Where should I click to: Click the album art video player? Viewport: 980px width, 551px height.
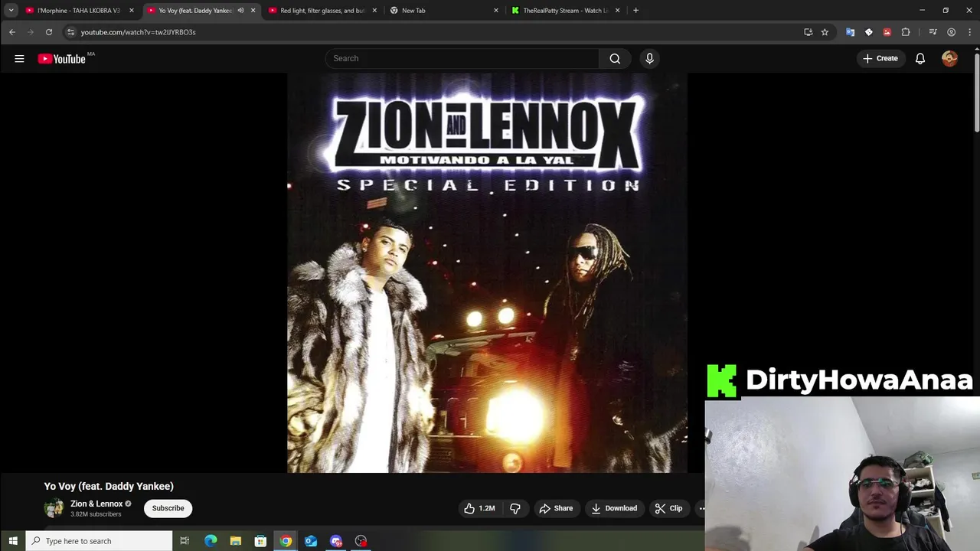tap(487, 272)
